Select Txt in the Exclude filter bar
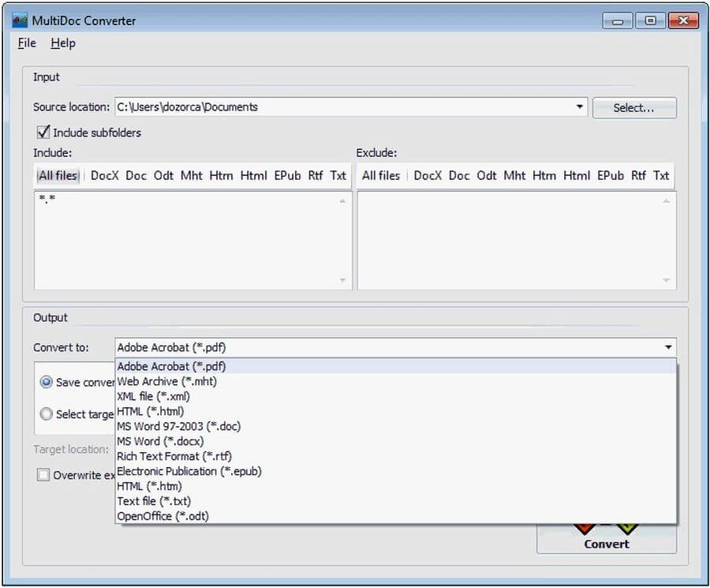This screenshot has height=588, width=710. (x=661, y=175)
